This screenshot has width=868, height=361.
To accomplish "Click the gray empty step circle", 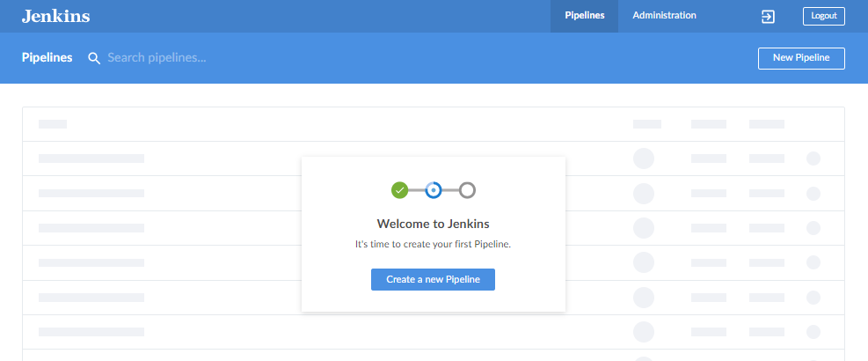I will [467, 190].
